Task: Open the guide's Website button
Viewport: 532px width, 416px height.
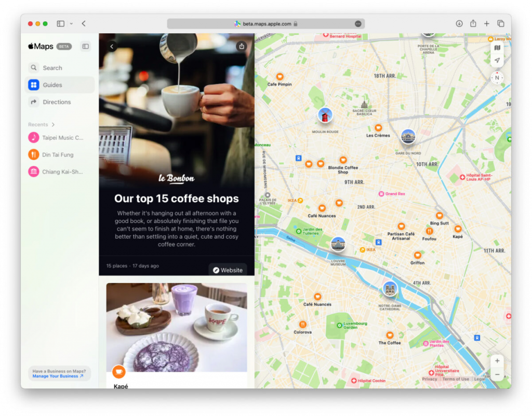Action: (x=227, y=270)
